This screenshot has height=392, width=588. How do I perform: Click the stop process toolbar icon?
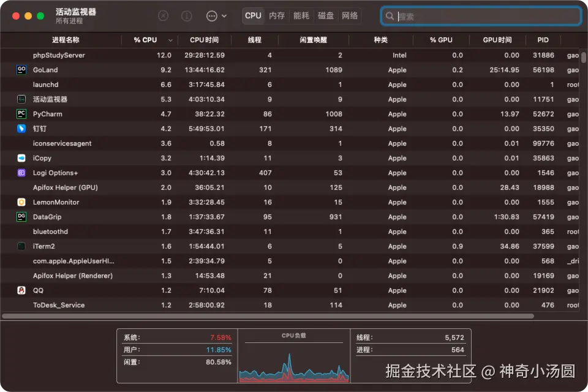[163, 16]
